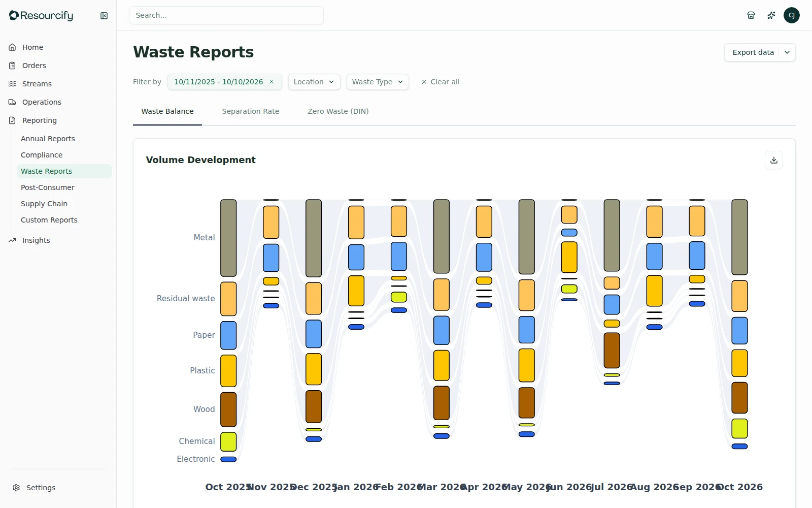This screenshot has width=812, height=508.
Task: Click the Wood axis label
Action: [204, 409]
